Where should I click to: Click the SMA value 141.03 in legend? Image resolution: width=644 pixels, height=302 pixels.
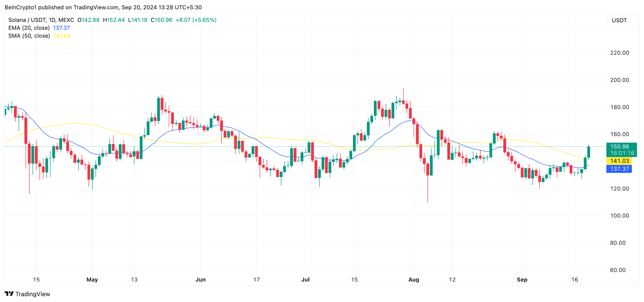62,36
